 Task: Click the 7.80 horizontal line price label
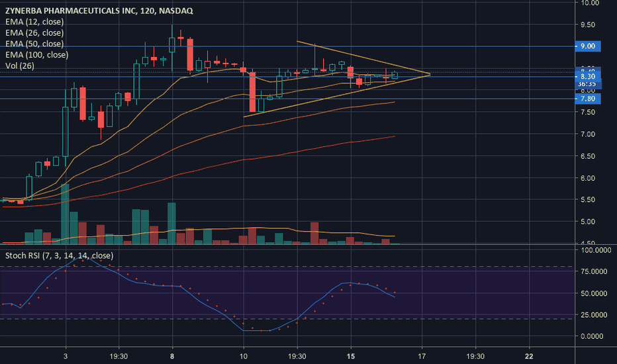(x=588, y=99)
